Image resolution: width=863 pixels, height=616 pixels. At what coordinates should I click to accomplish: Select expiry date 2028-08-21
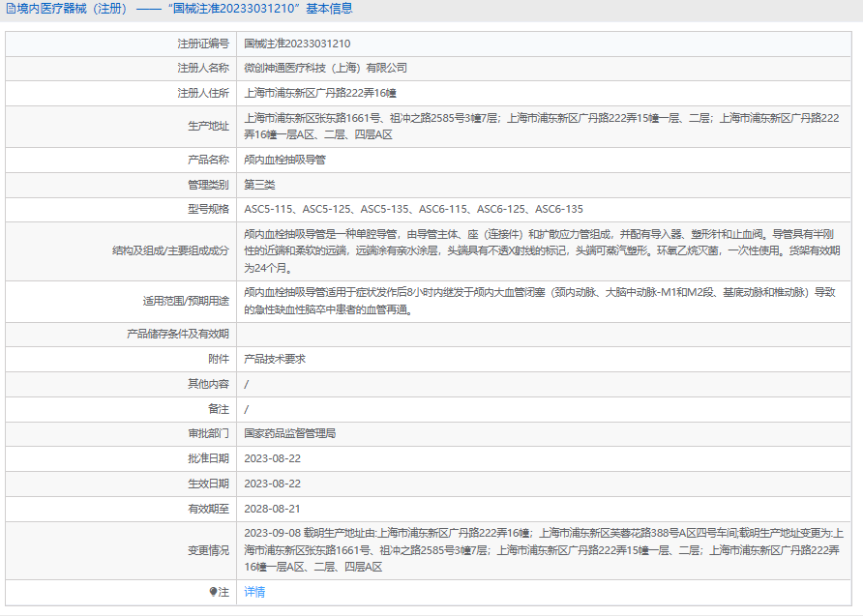pyautogui.click(x=273, y=509)
